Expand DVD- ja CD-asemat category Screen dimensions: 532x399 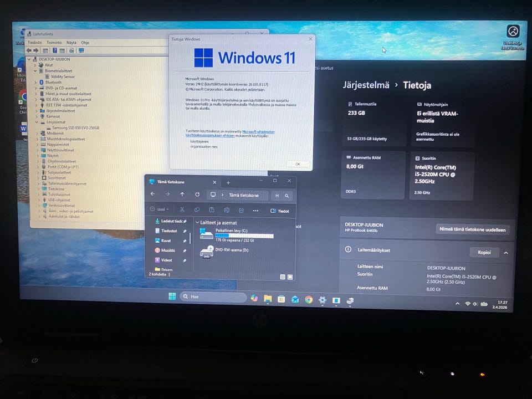point(35,88)
